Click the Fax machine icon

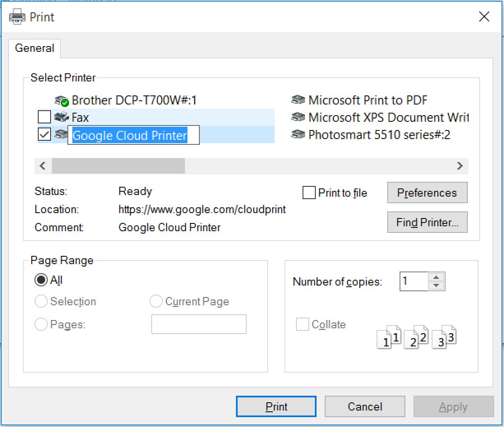pos(62,118)
